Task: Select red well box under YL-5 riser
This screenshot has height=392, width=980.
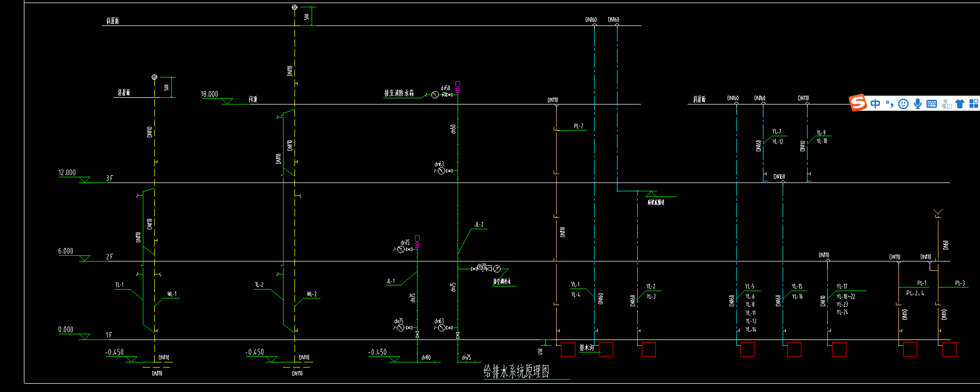Action: tap(748, 349)
